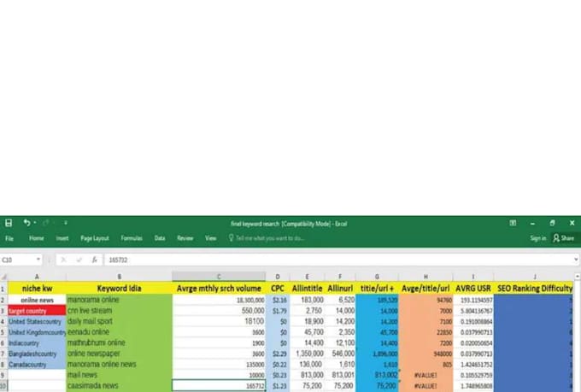Screen dimensions: 581x392
Task: Select column H header
Action: click(x=425, y=277)
